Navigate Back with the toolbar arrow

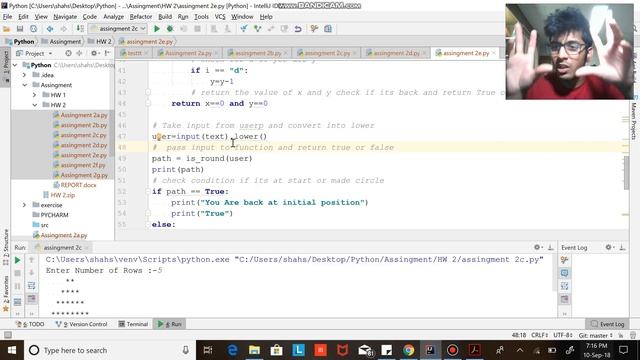[50, 29]
